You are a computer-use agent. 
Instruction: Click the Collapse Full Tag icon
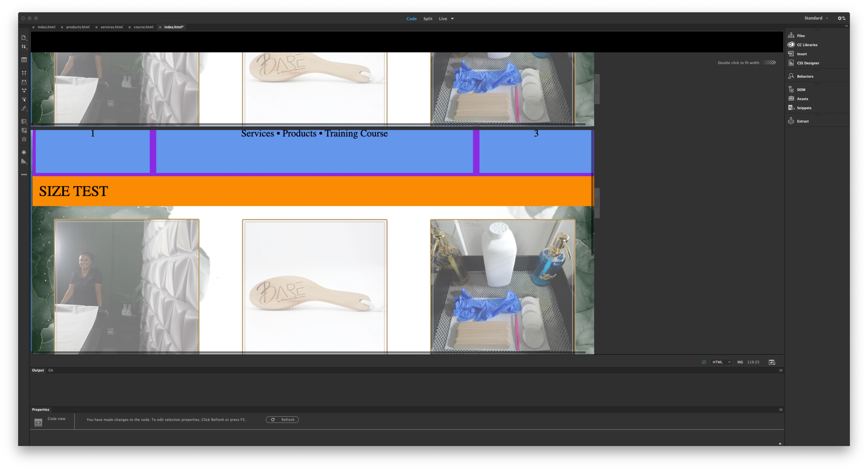(x=24, y=73)
